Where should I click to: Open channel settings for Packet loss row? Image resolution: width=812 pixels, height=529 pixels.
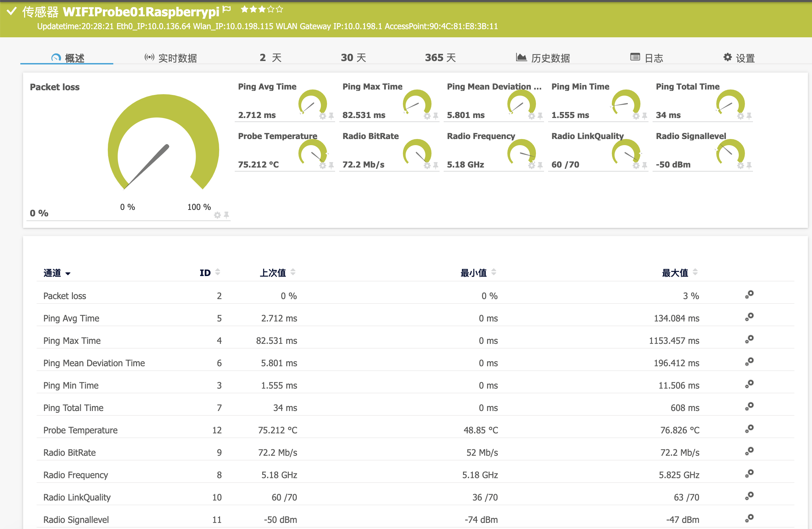pos(749,295)
